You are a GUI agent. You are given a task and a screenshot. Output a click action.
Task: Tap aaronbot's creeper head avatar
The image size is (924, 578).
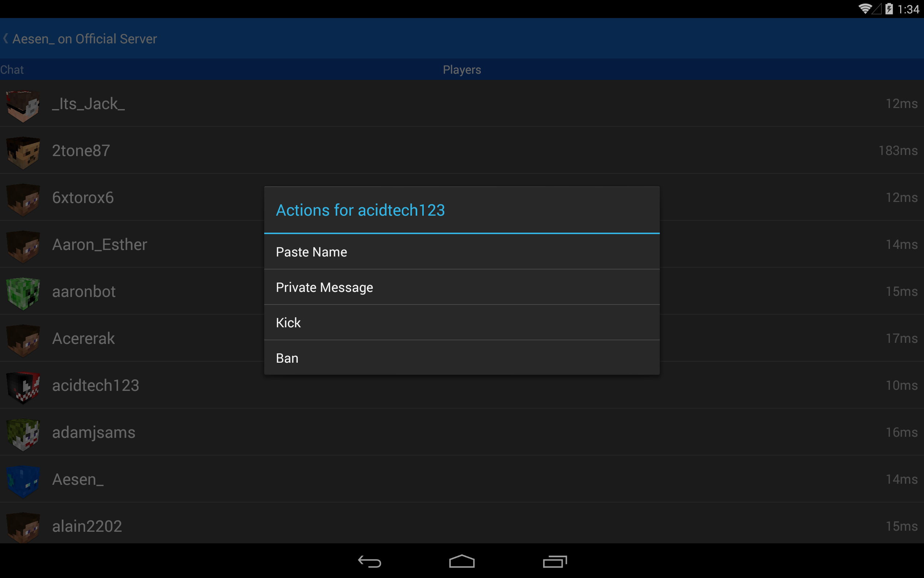[23, 294]
